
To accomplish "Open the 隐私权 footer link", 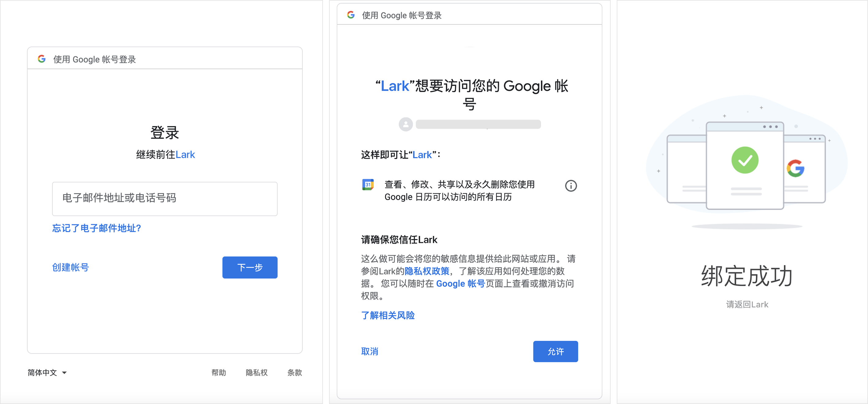I will [x=257, y=372].
